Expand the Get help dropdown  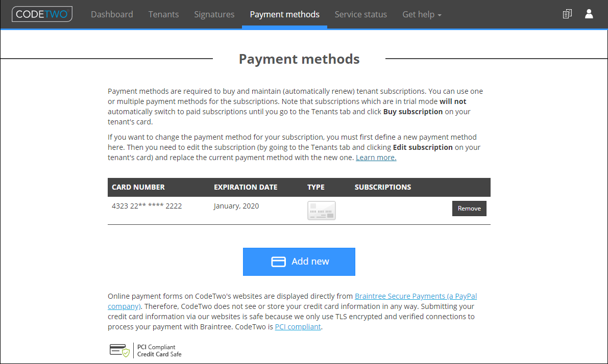pyautogui.click(x=422, y=14)
